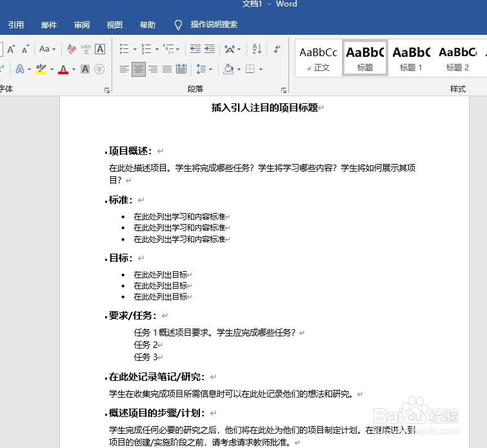Open the Line Spacing dropdown arrow
This screenshot has width=487, height=448.
[x=210, y=69]
